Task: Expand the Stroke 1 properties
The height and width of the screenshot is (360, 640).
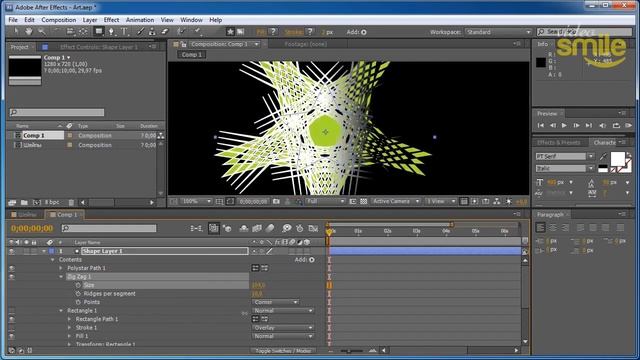Action: coord(69,328)
